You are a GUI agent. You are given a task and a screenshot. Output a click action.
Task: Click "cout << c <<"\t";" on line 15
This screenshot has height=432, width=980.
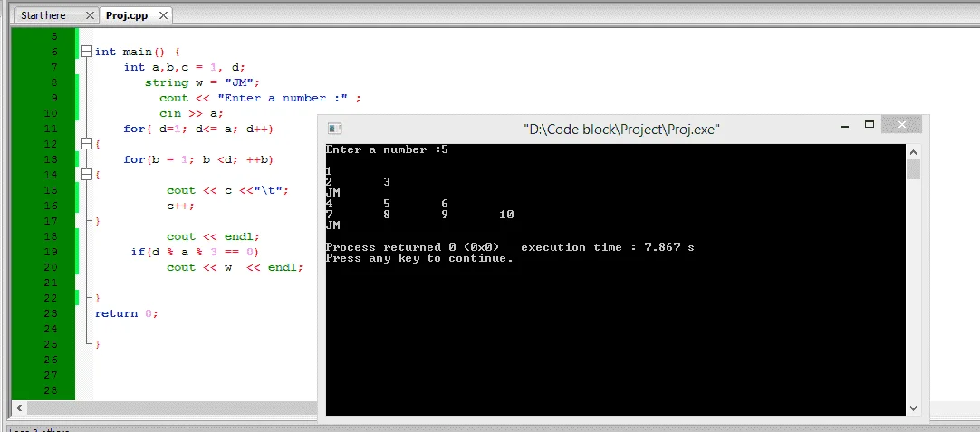tap(227, 190)
